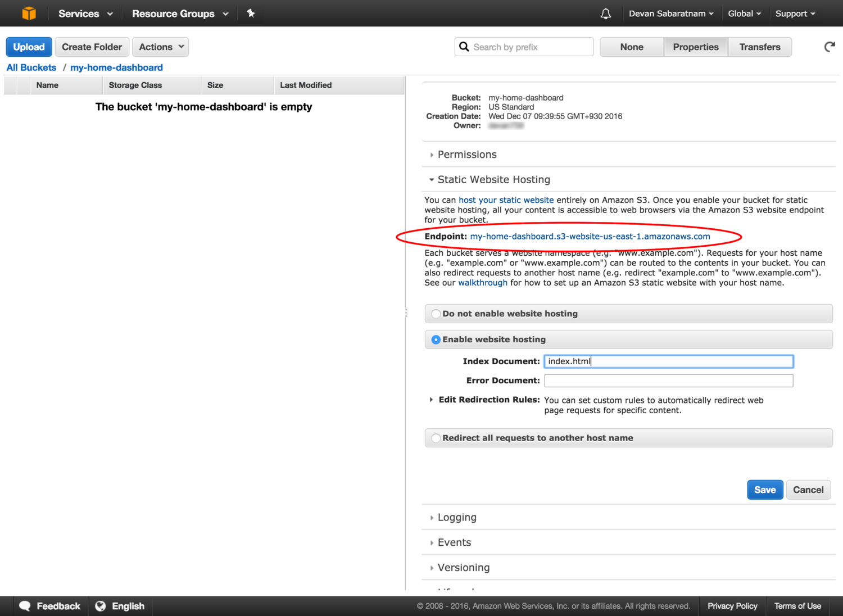The image size is (843, 616).
Task: Cancel the website hosting changes
Action: (x=808, y=490)
